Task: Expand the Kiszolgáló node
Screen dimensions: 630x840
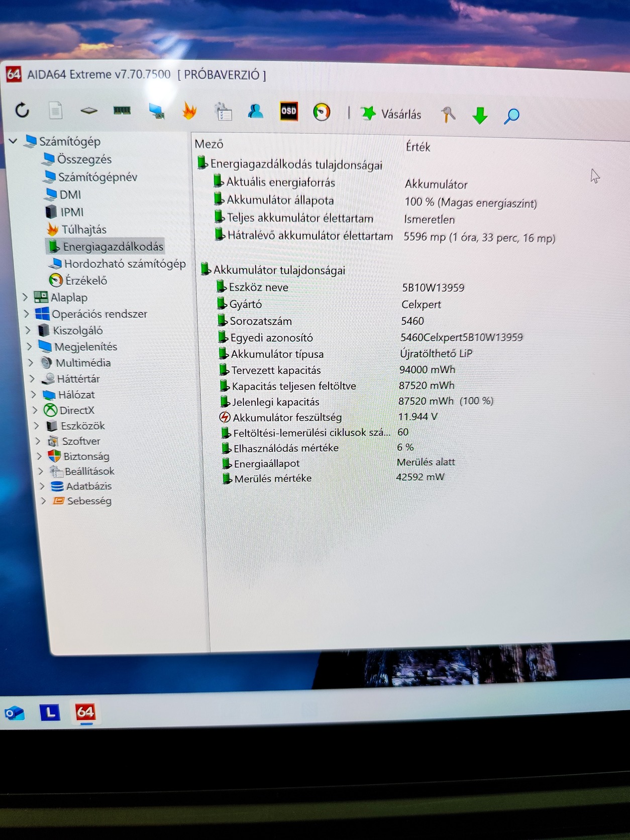Action: point(28,330)
